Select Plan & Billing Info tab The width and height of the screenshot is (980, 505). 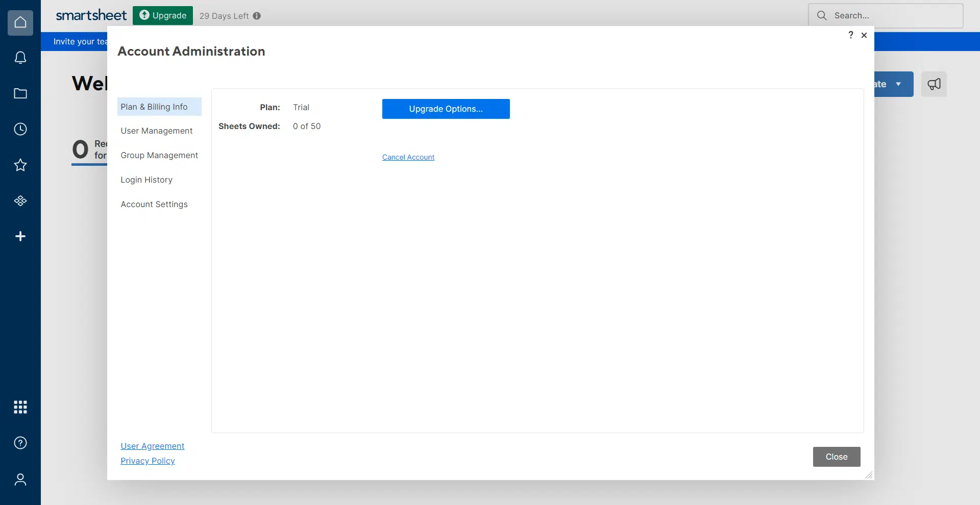pos(159,107)
